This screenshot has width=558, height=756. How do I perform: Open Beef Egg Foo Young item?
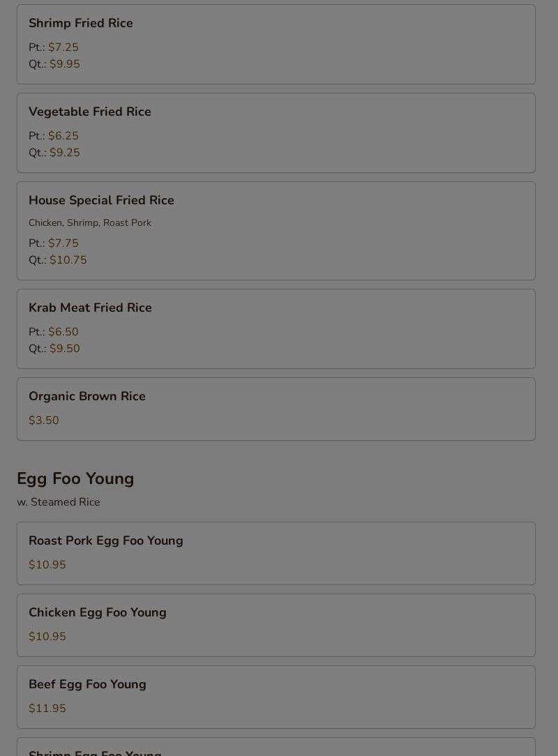(x=276, y=697)
